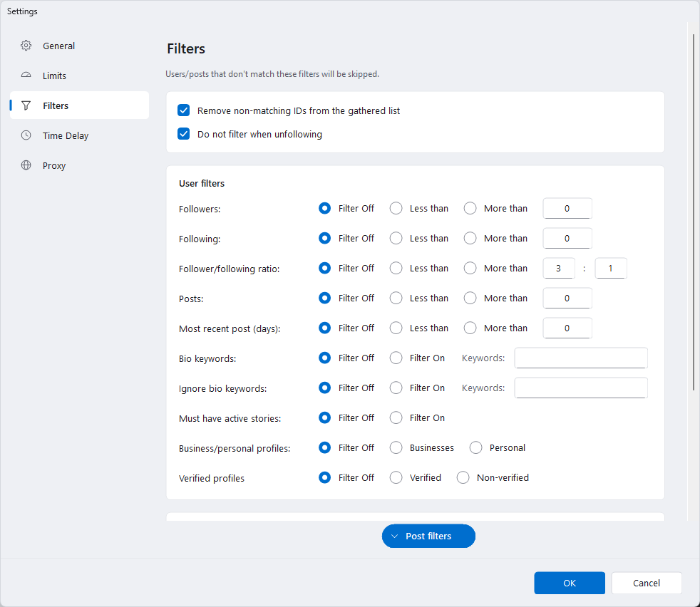This screenshot has height=607, width=700.
Task: Set Follower/following ratio to Less than
Action: tap(396, 269)
